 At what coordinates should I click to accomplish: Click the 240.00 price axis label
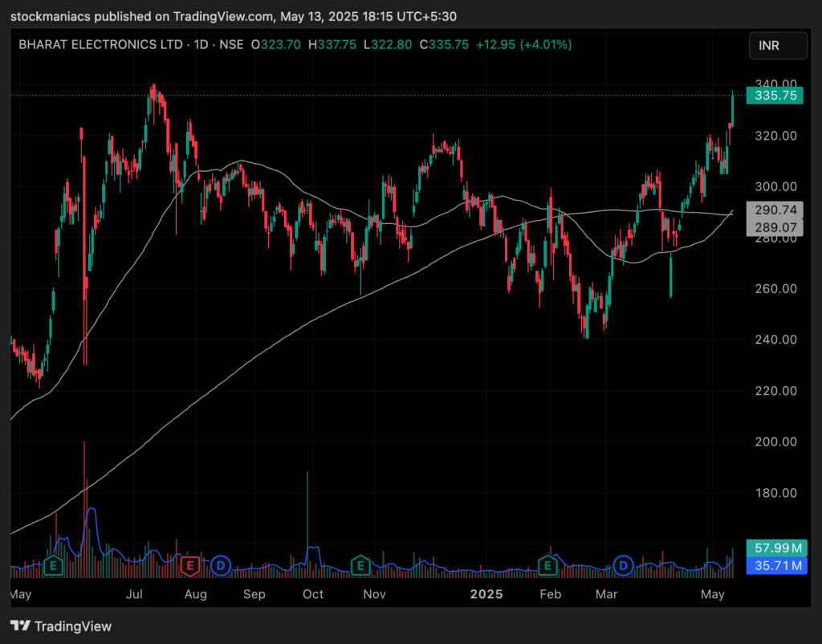click(x=776, y=340)
